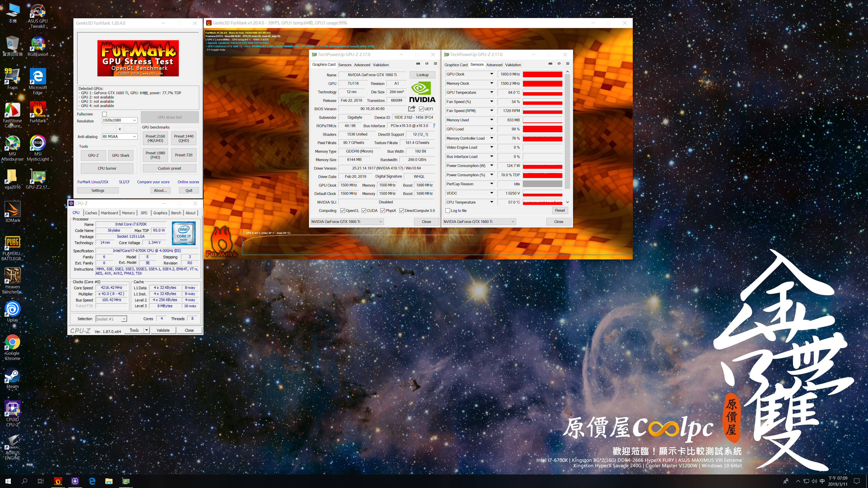Click Bus Interface question mark in GPU-Z

(434, 126)
